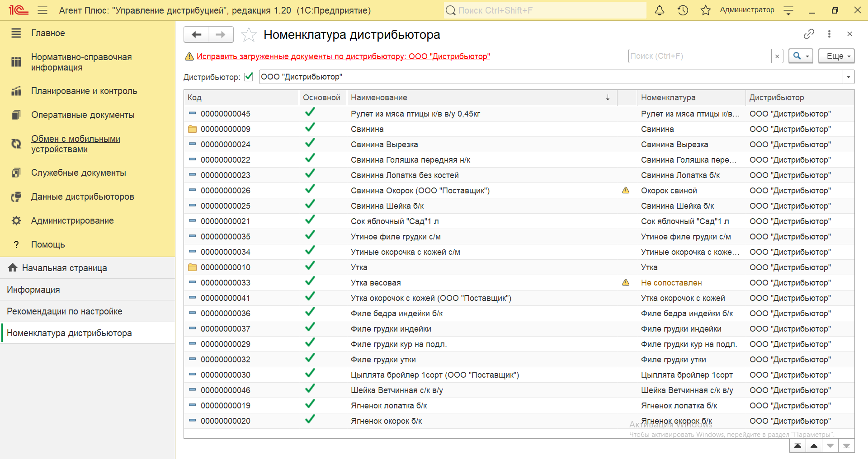Open favorites star in title bar

(706, 10)
